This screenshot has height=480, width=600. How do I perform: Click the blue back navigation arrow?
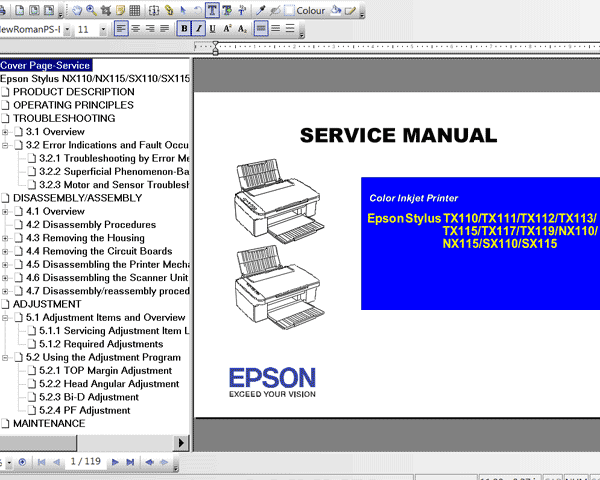149,462
